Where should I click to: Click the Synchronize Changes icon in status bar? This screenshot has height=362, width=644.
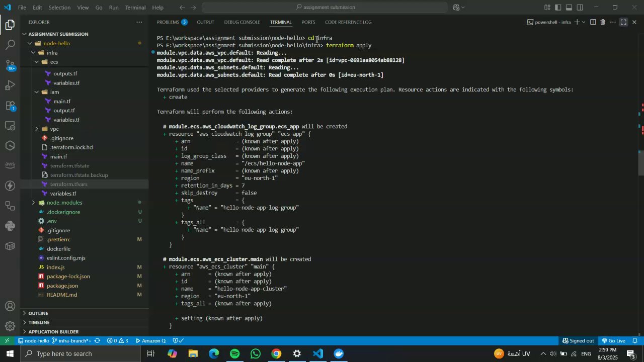(x=97, y=341)
